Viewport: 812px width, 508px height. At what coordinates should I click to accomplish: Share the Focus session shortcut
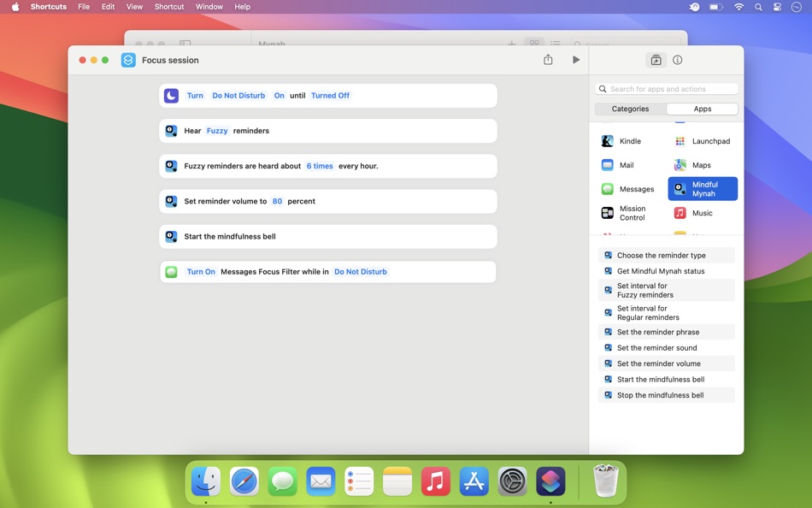click(x=548, y=60)
